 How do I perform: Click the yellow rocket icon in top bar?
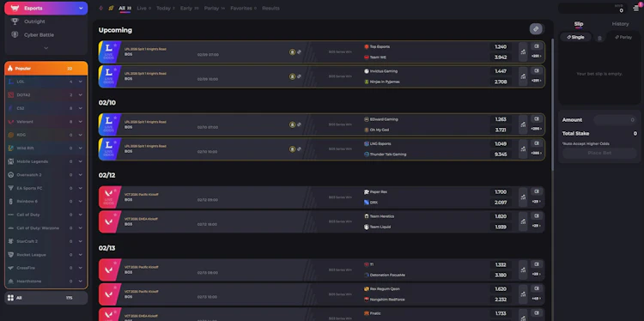(111, 9)
